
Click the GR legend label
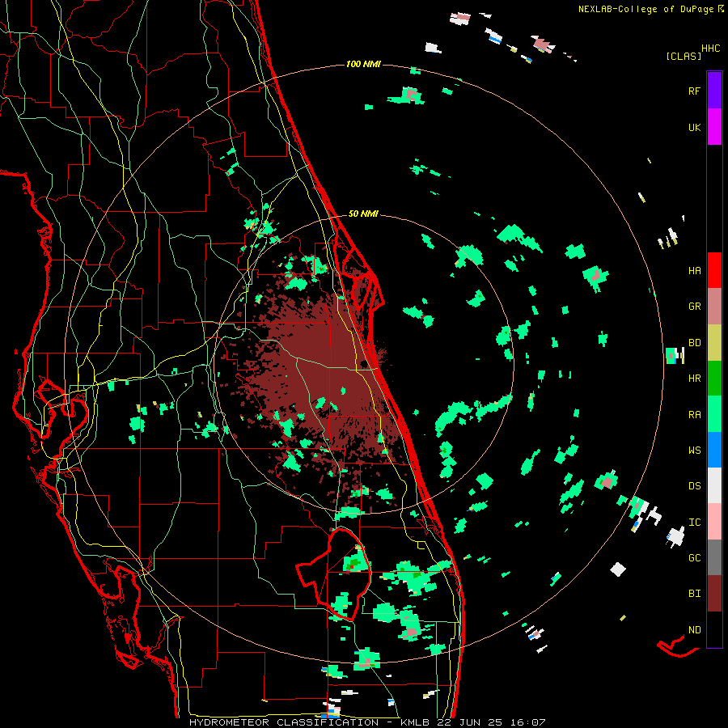[x=694, y=307]
